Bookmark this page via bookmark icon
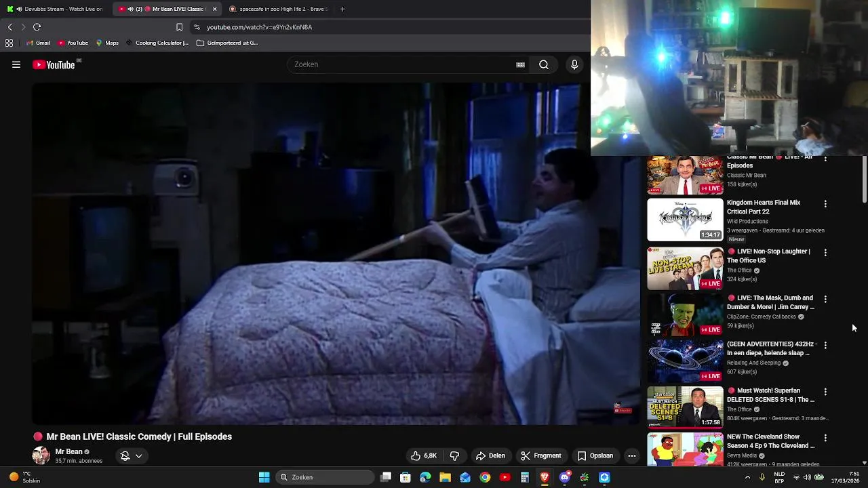This screenshot has height=488, width=868. 179,27
